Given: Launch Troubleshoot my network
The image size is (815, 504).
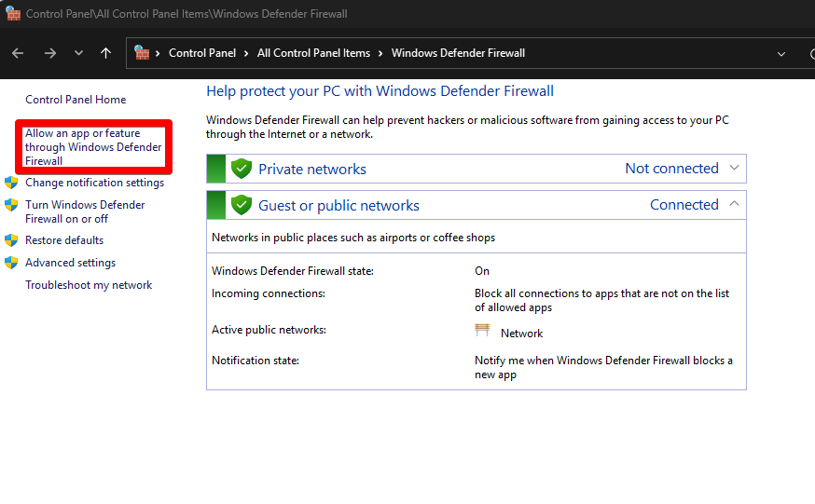Looking at the screenshot, I should [x=89, y=285].
